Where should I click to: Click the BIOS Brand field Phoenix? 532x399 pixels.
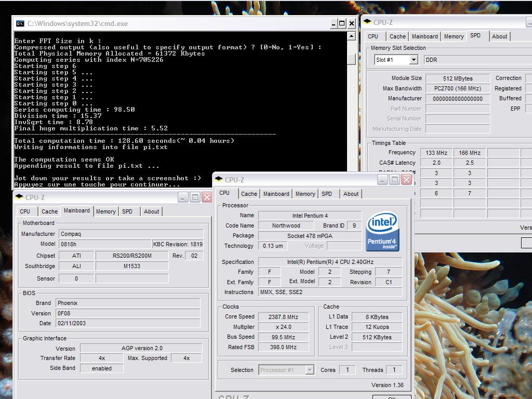pyautogui.click(x=128, y=303)
